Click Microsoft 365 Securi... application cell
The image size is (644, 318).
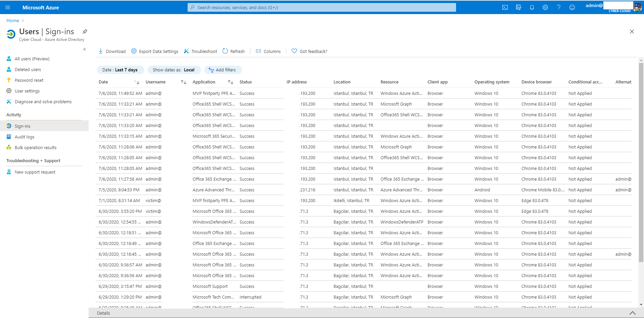click(x=214, y=136)
